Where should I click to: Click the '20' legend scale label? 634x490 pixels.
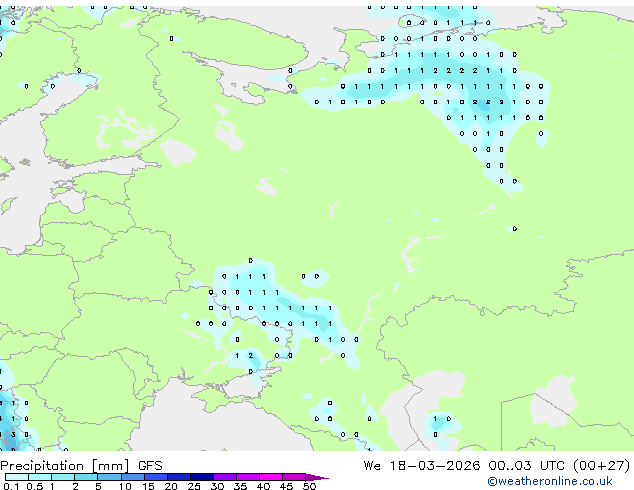[x=171, y=486]
